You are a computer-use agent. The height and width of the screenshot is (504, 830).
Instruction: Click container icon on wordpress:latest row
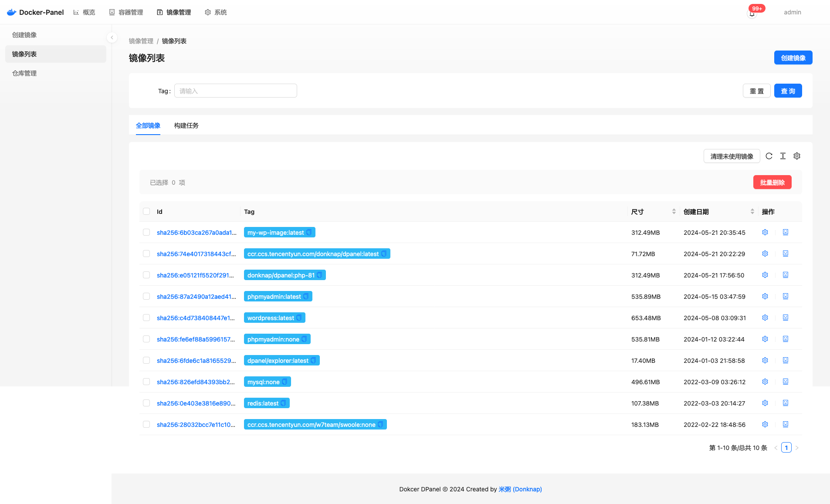point(785,318)
